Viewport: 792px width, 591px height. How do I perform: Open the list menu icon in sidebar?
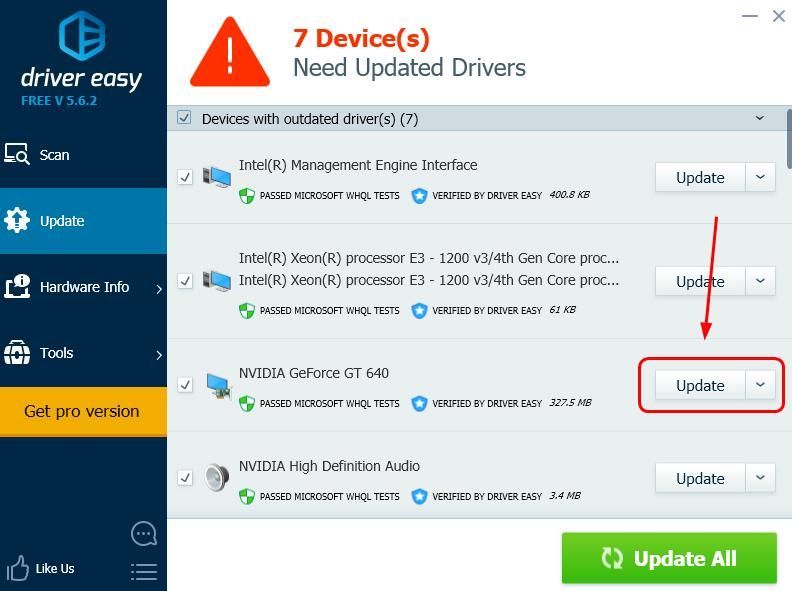144,572
